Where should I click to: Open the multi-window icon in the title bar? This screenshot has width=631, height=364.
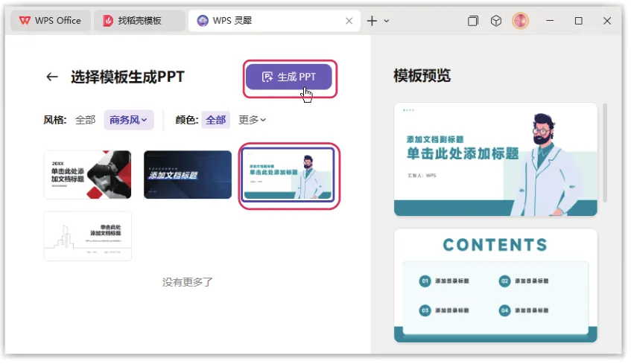(x=473, y=21)
